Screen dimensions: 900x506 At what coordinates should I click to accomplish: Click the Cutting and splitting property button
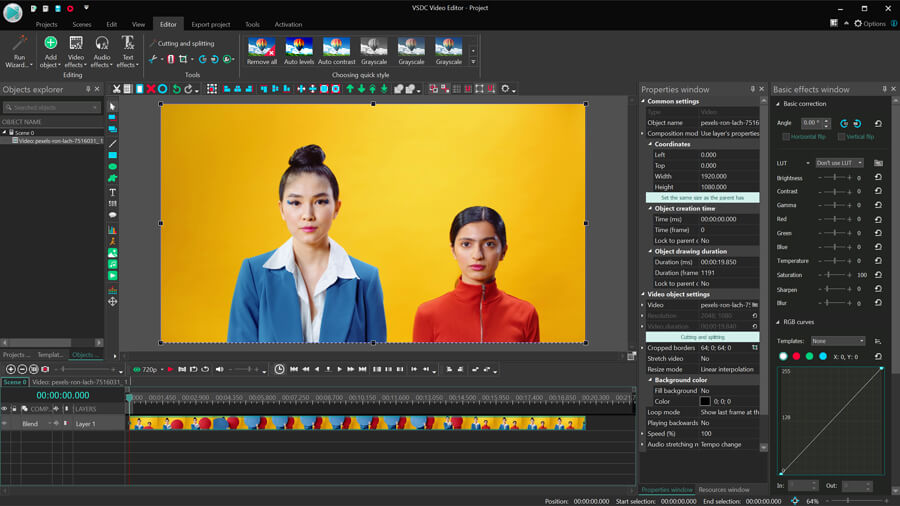(702, 337)
